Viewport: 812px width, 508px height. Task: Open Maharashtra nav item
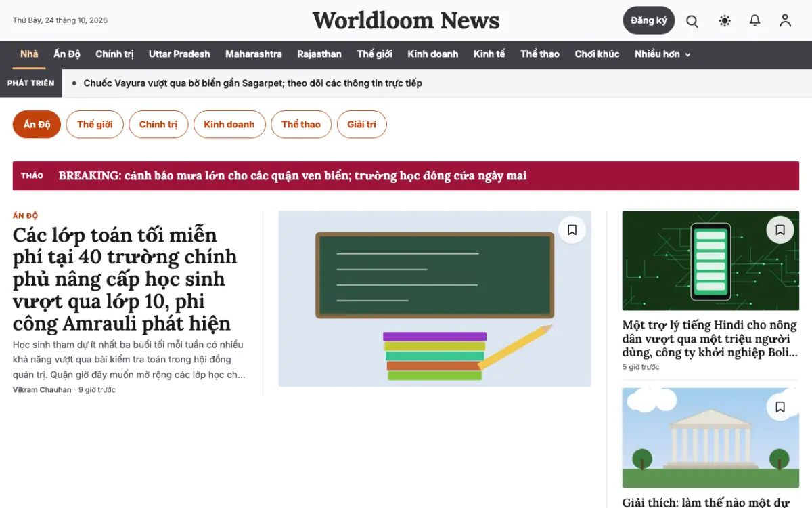pyautogui.click(x=254, y=54)
